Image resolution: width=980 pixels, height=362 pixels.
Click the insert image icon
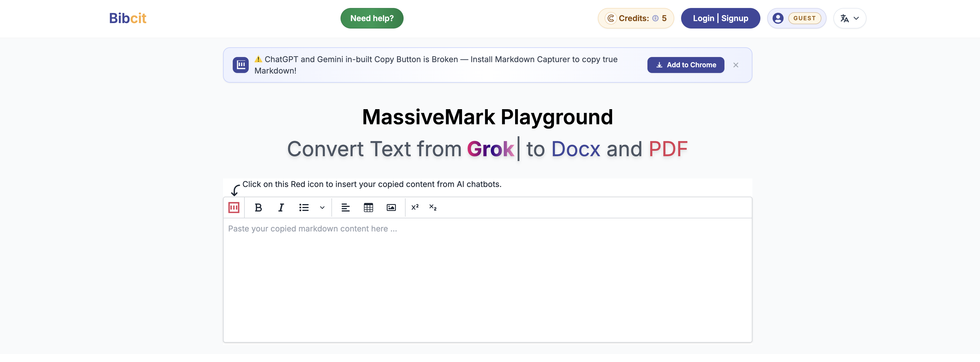tap(391, 208)
